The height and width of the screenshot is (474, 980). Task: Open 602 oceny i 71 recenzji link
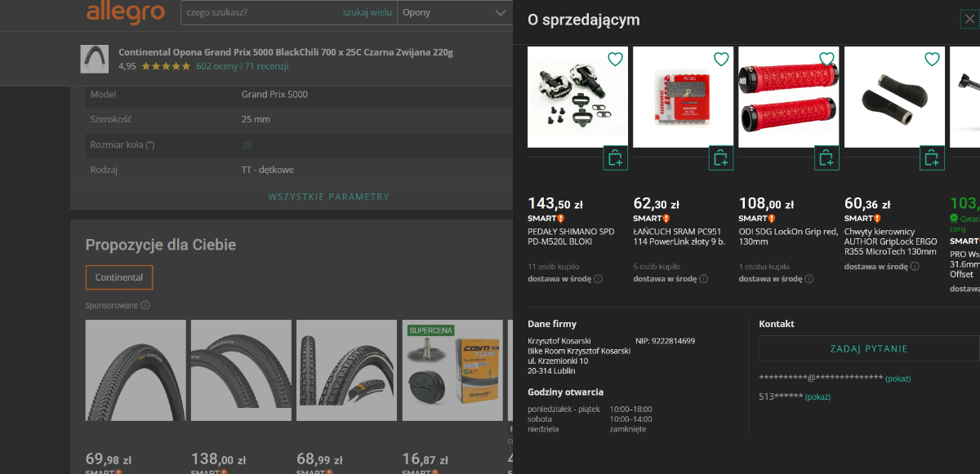tap(243, 66)
